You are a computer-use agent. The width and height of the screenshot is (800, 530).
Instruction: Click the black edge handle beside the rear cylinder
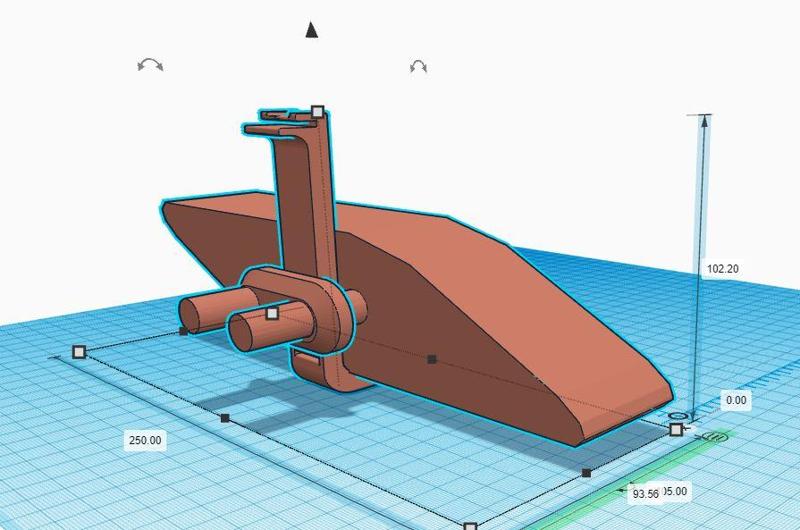[x=184, y=331]
